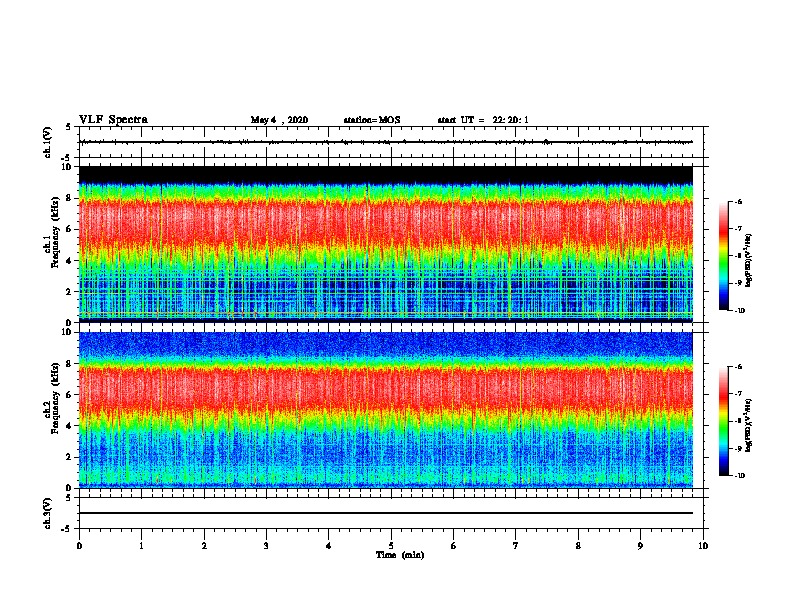Click the ch.1 spectrogram panel
The height and width of the screenshot is (612, 792).
(386, 244)
